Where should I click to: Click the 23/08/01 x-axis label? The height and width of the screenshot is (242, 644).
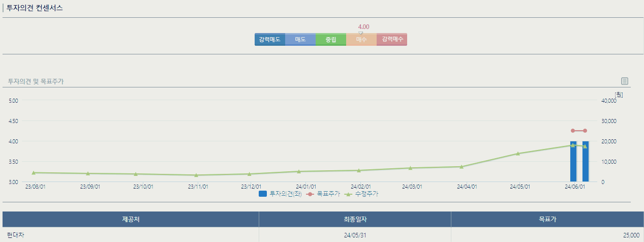[x=35, y=187]
